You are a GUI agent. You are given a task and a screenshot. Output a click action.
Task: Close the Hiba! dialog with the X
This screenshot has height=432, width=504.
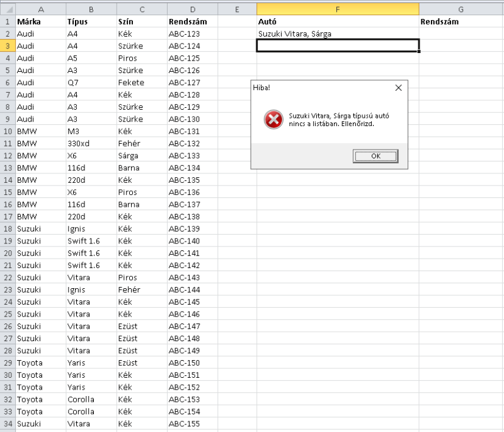[398, 88]
